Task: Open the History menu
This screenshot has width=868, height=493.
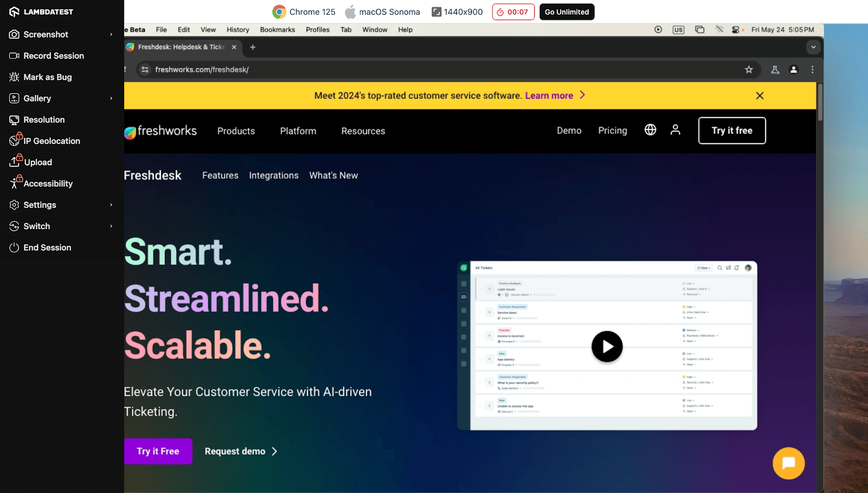Action: click(238, 30)
